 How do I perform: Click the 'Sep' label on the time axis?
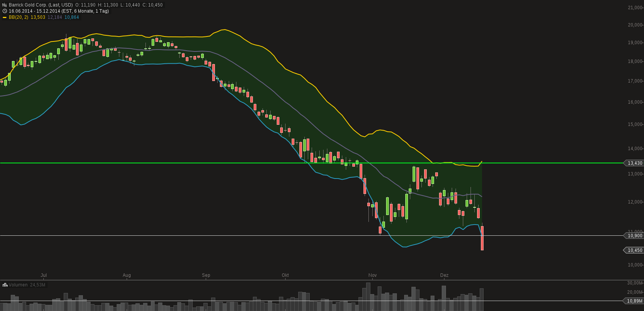point(206,275)
